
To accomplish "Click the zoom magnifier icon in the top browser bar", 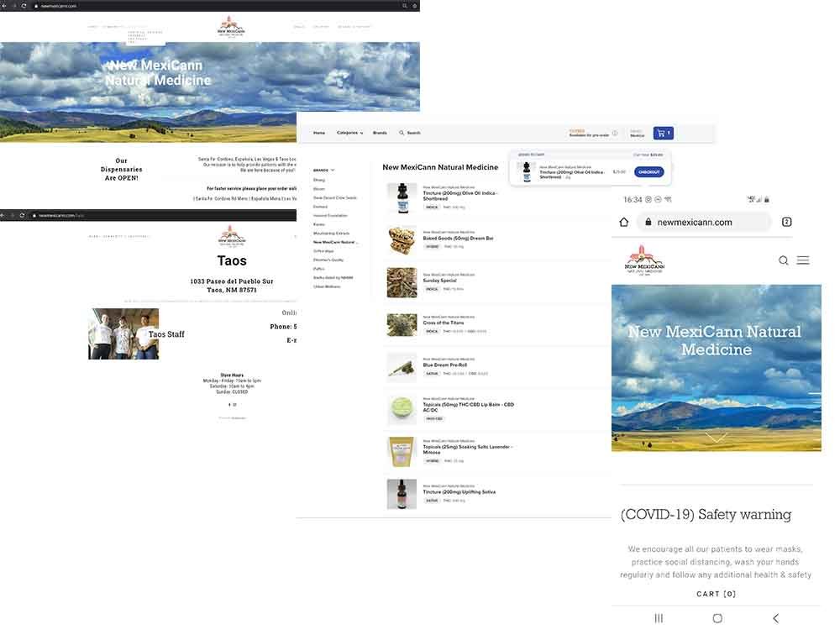I will point(405,5).
